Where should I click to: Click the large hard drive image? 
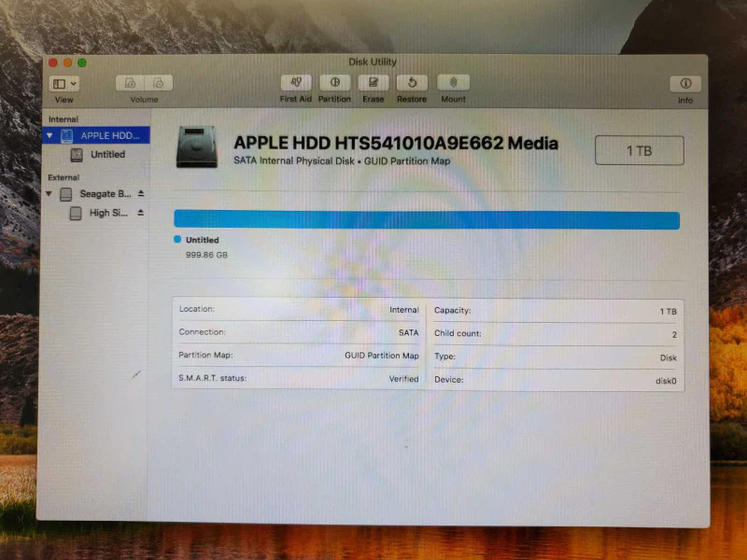point(197,147)
